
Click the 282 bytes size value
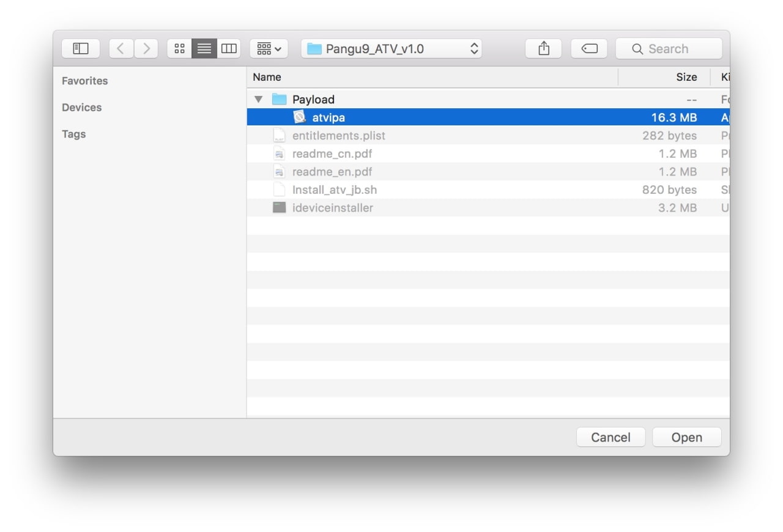tap(669, 136)
